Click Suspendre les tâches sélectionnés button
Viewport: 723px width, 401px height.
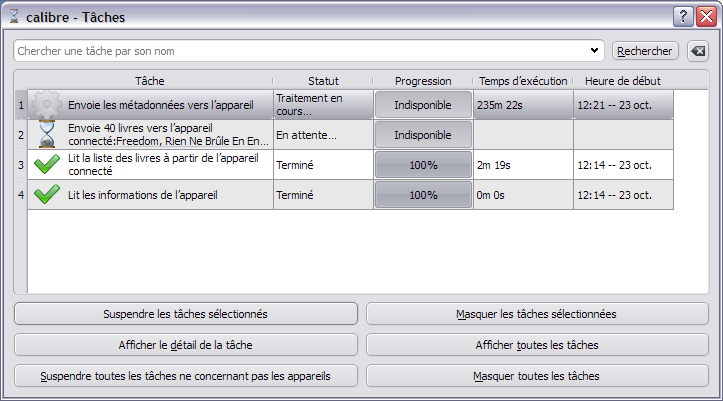coord(185,314)
